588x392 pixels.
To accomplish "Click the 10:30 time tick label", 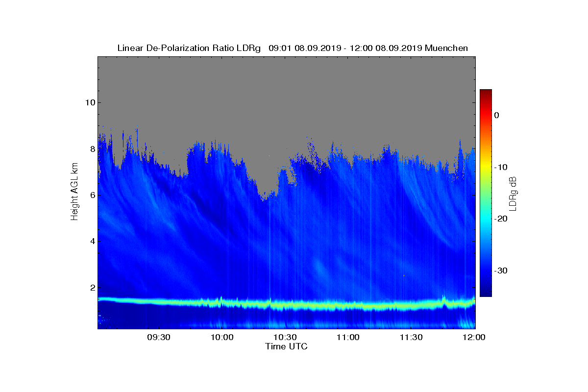I will click(x=285, y=338).
